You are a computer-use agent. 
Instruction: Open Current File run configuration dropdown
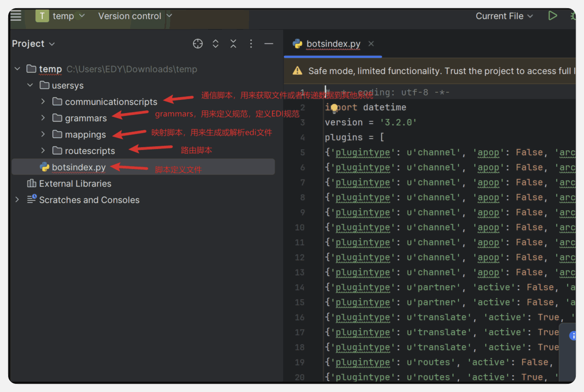click(504, 16)
